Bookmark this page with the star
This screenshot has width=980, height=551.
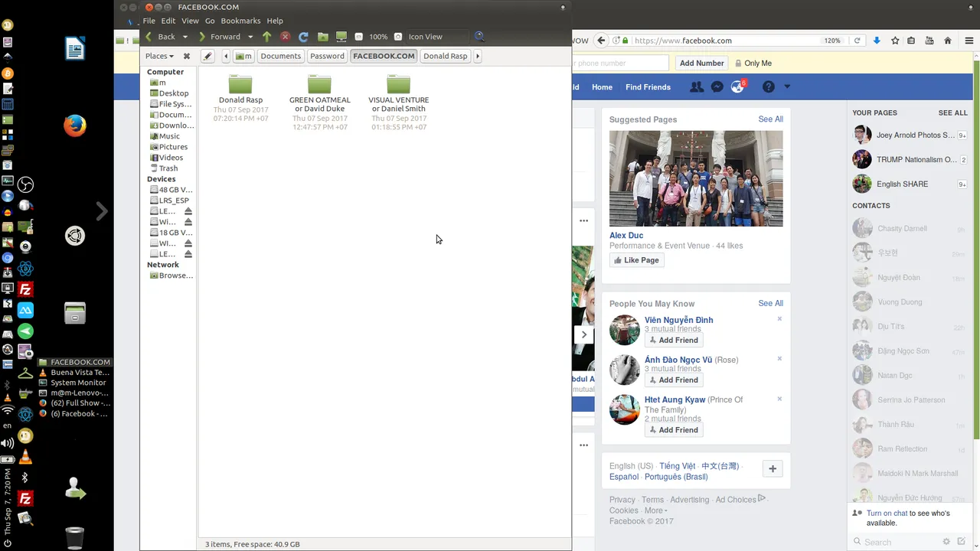(x=895, y=41)
